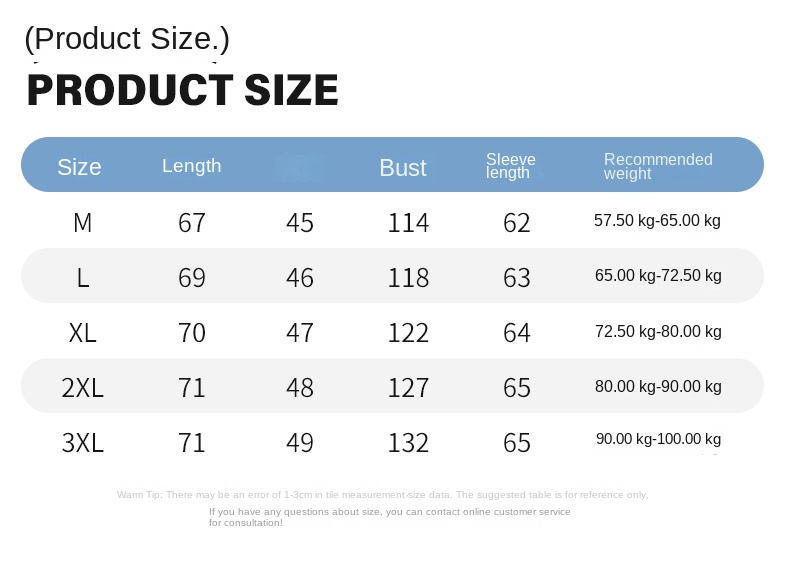The image size is (790, 576).
Task: Click the bold PRODUCT SIZE heading
Action: pyautogui.click(x=182, y=91)
